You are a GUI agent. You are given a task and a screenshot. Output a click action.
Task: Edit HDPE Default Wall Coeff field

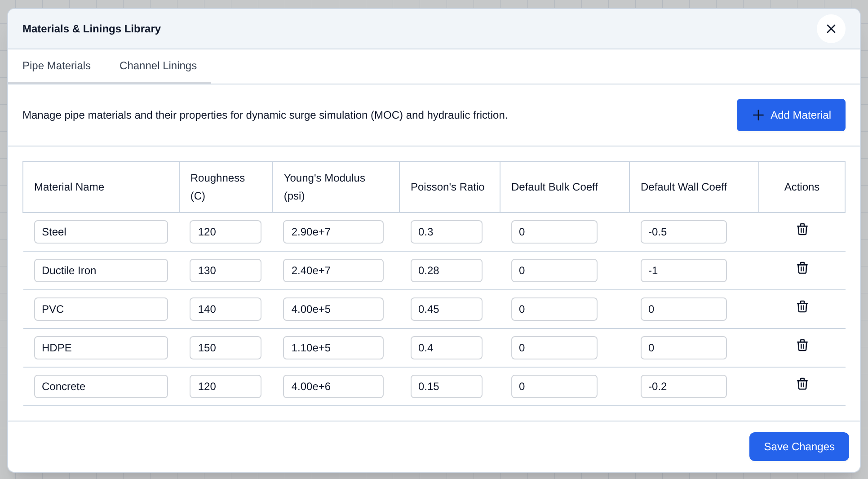[684, 348]
